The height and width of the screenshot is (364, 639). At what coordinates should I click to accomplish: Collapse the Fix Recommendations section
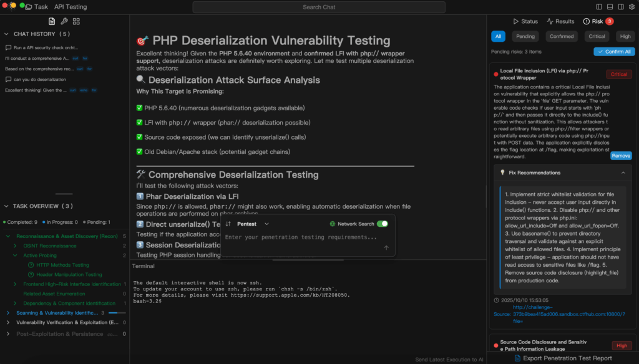pos(622,173)
